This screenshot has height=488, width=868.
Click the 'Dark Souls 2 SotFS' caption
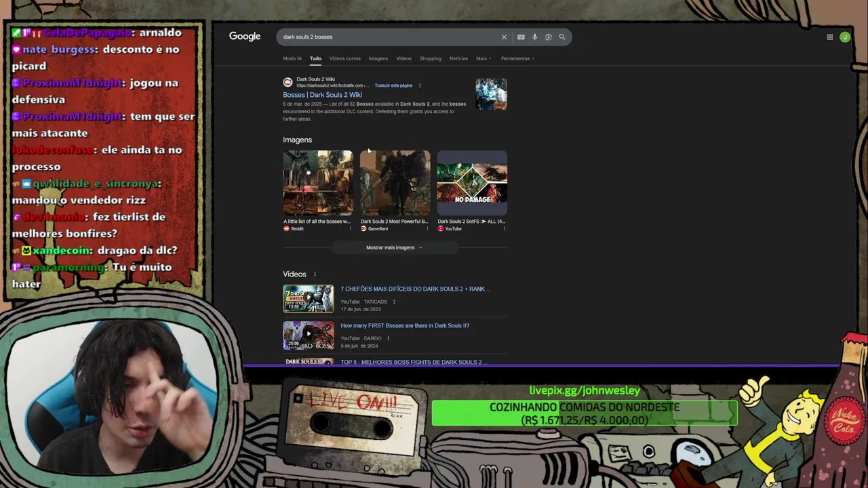(471, 221)
